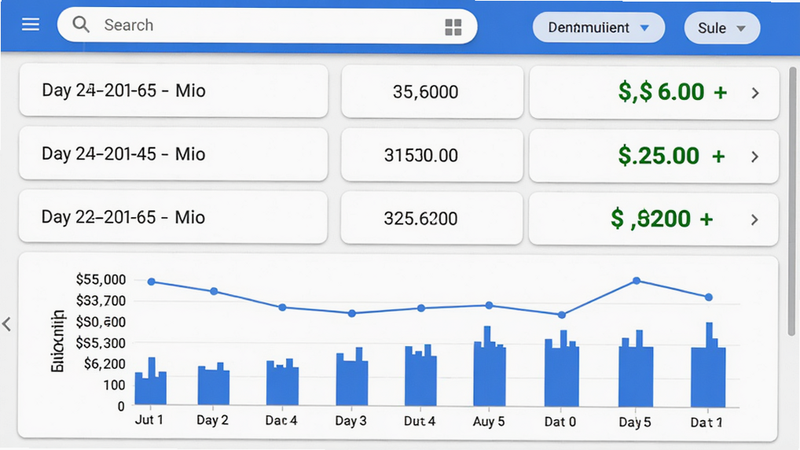Click the 35,6000 value cell
This screenshot has width=800, height=450.
click(432, 92)
